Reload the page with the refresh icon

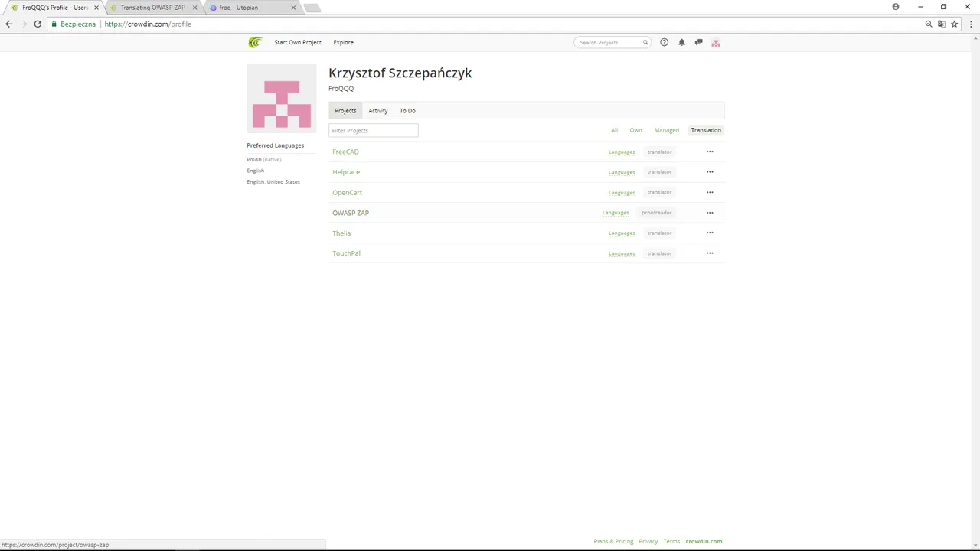(38, 24)
